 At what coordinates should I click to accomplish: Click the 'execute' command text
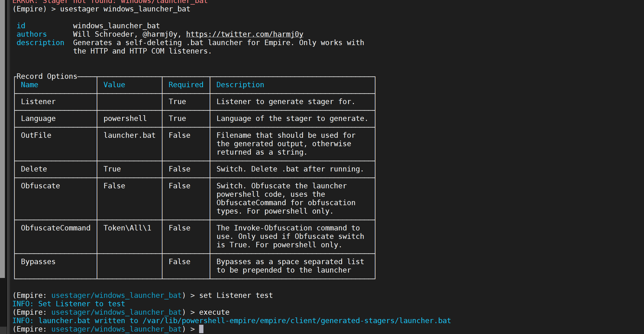(214, 312)
